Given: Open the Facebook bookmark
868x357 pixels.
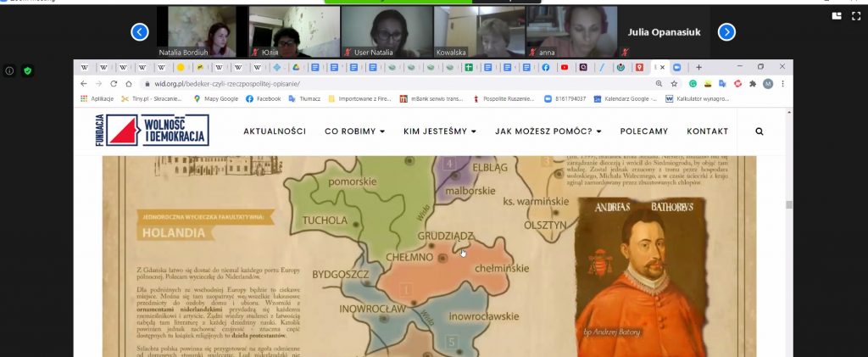Looking at the screenshot, I should 264,98.
